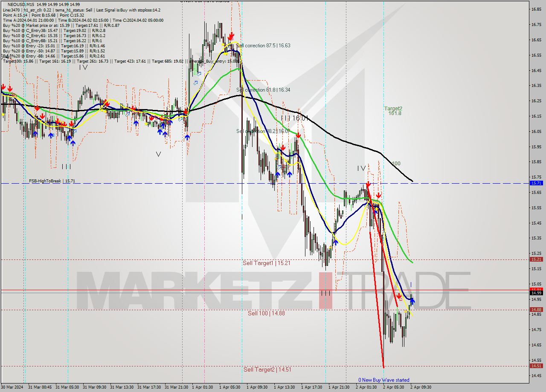Screen dimensions: 546x392
Task: Click the '31 Mar 00:45' time label
Action: (40, 387)
